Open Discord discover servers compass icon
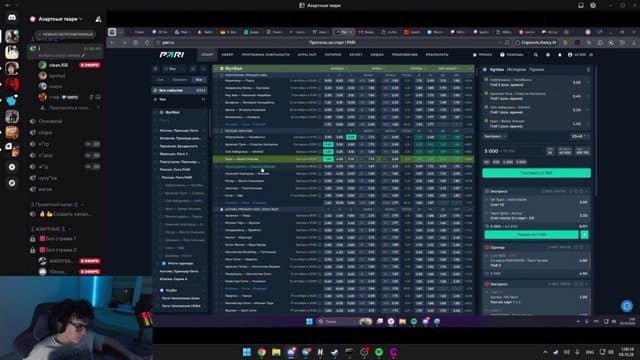Image resolution: width=640 pixels, height=360 pixels. 12,183
